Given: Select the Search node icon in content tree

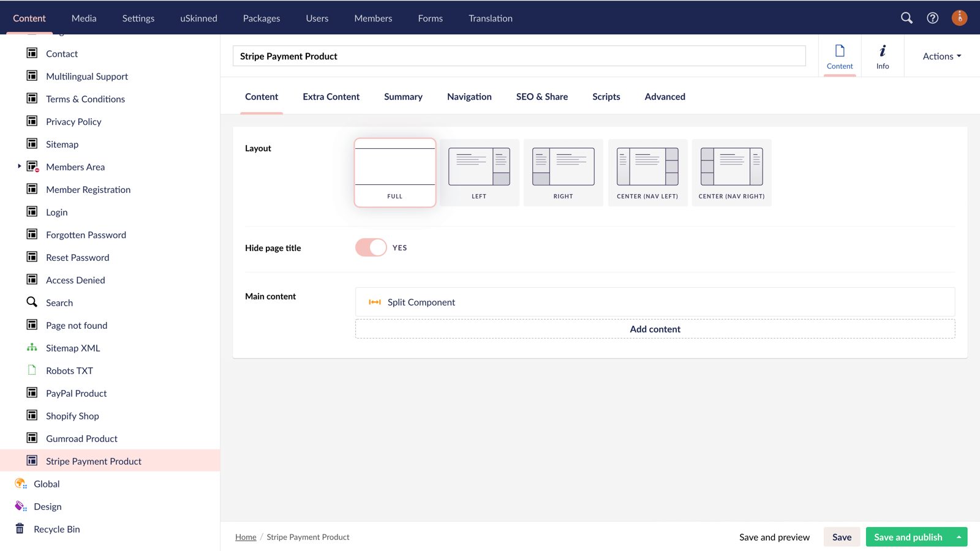Looking at the screenshot, I should (31, 302).
